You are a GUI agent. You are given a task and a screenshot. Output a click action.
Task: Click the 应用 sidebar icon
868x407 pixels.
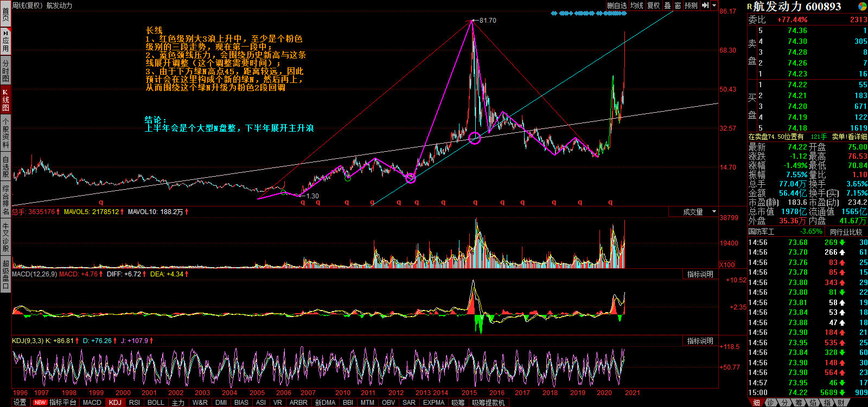(x=5, y=41)
